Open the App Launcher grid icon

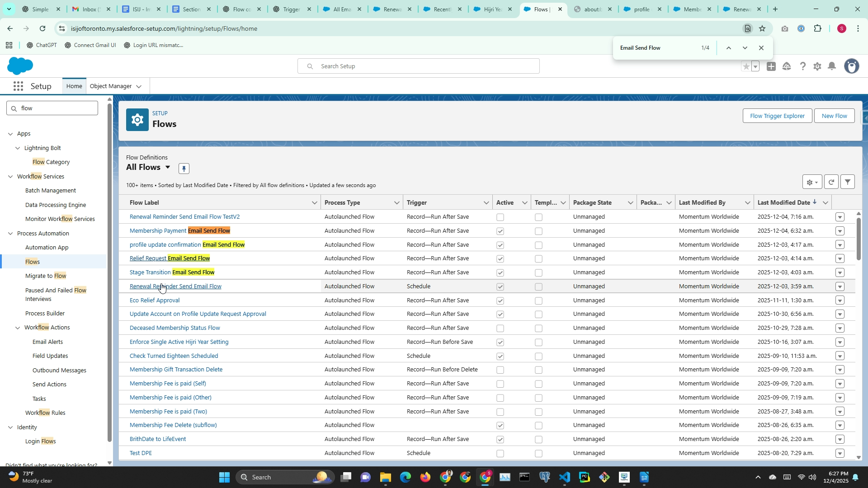[x=18, y=86]
